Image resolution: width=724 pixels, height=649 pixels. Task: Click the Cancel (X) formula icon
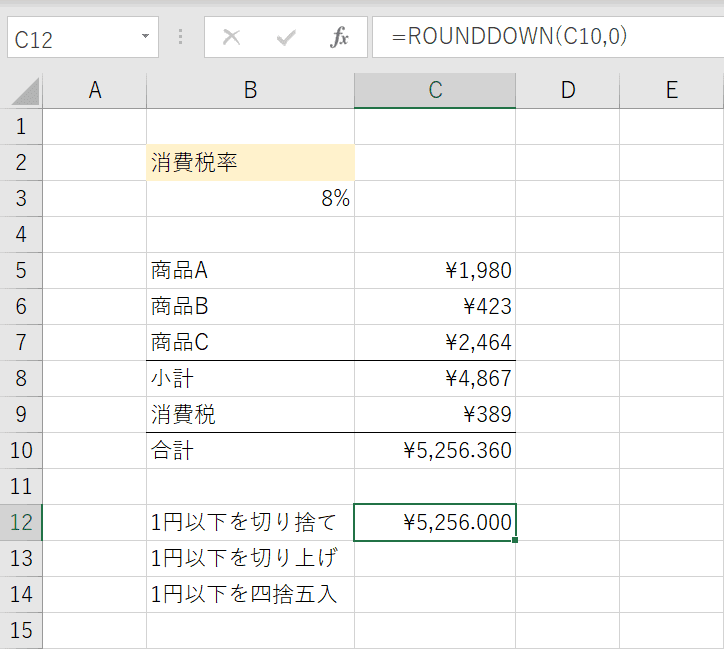tap(231, 37)
